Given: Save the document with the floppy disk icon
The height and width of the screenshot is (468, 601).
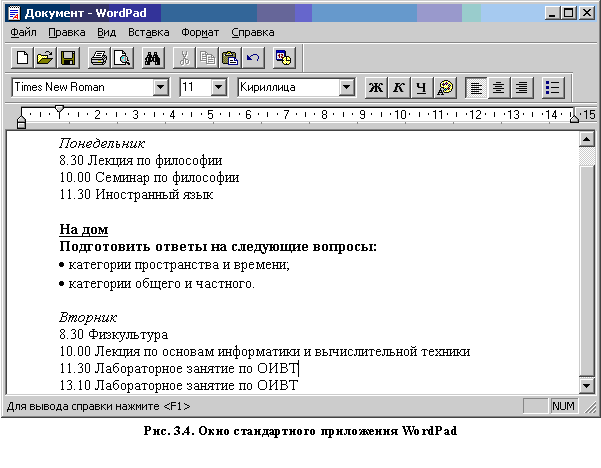Looking at the screenshot, I should click(68, 58).
